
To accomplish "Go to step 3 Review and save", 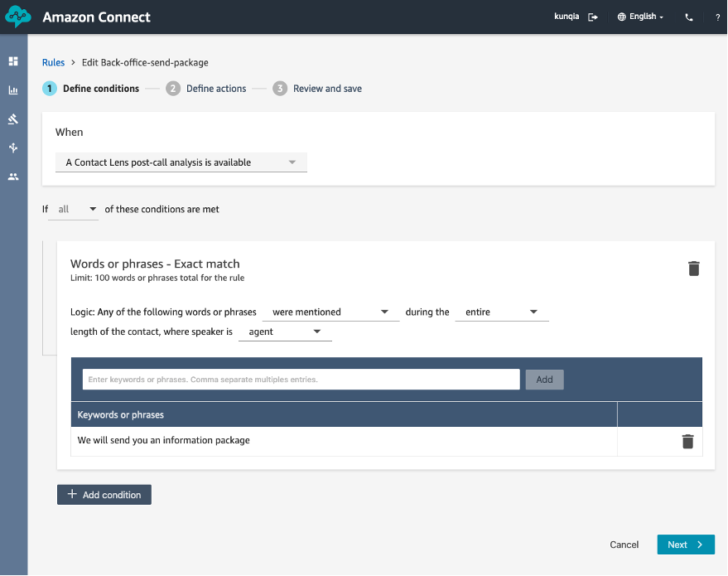I will point(317,88).
